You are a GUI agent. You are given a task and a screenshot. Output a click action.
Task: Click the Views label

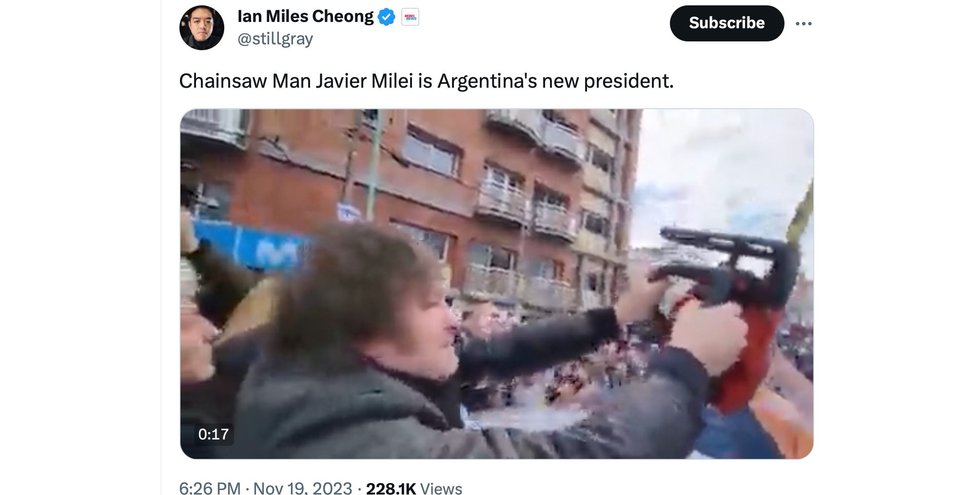[441, 488]
